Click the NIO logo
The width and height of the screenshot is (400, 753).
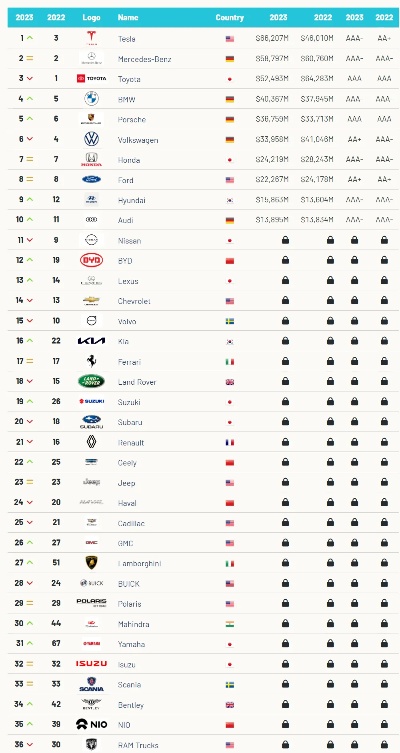(x=91, y=724)
